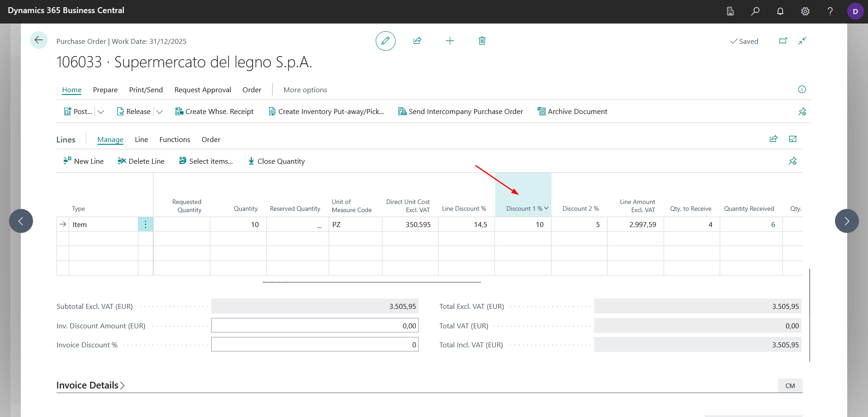Open the Order menu in the main action bar
The height and width of the screenshot is (417, 868).
click(x=252, y=90)
